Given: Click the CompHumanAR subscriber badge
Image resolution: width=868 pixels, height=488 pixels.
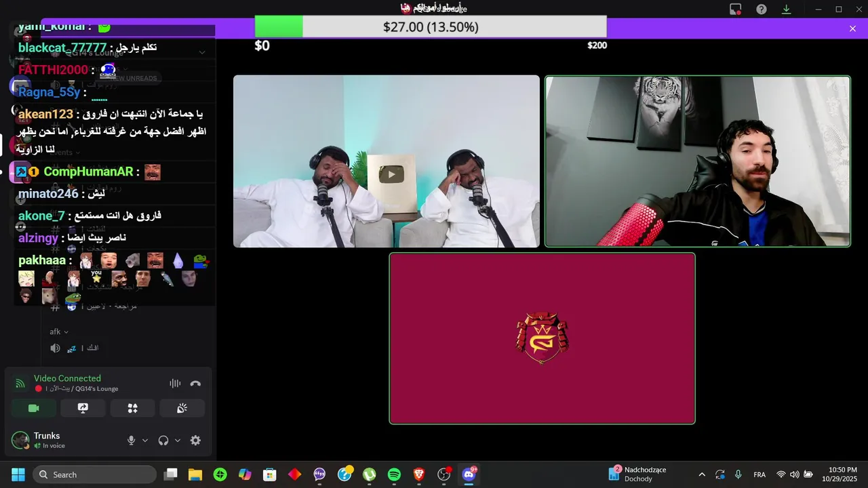Looking at the screenshot, I should tap(33, 172).
